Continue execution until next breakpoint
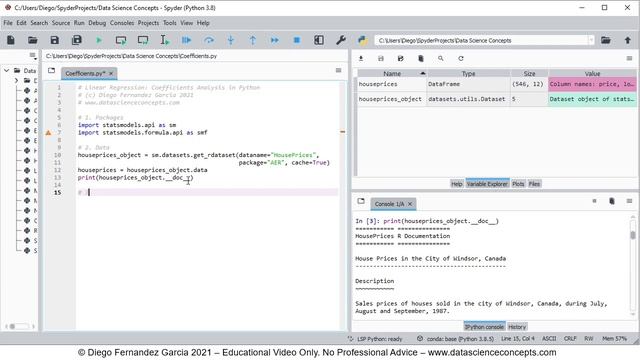 [275, 40]
